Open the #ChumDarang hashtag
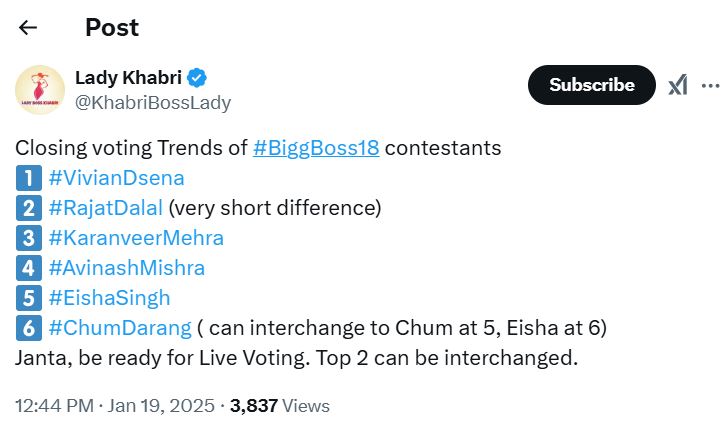 119,328
